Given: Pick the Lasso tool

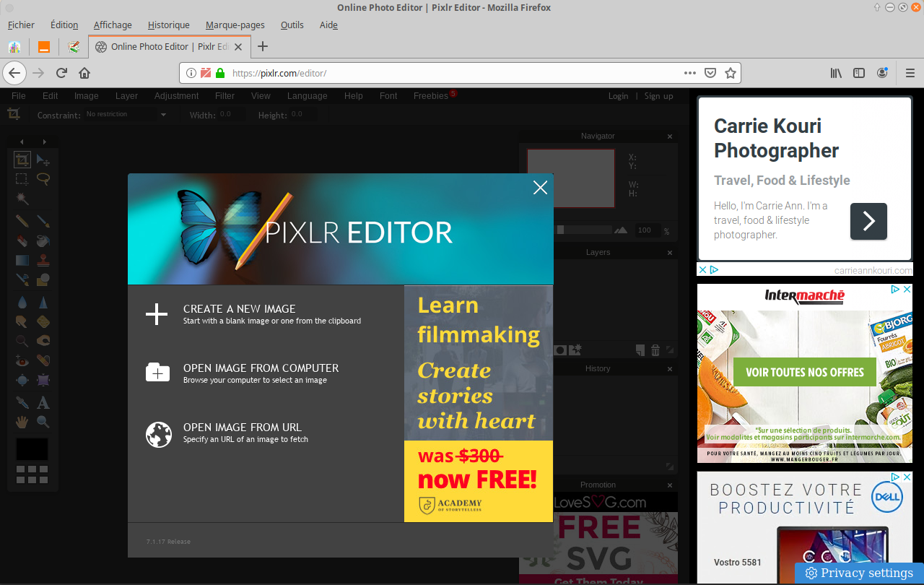Looking at the screenshot, I should (43, 178).
